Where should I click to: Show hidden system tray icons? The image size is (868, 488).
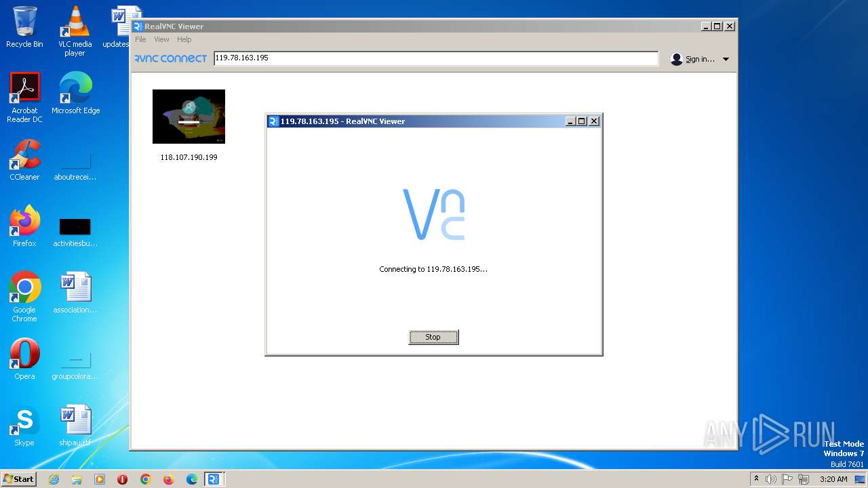click(x=756, y=479)
